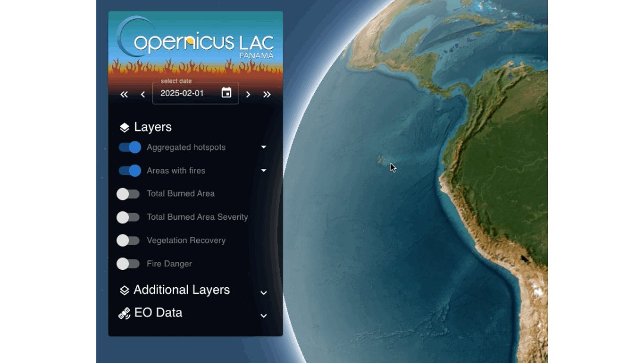
Task: Jump back with the double-left arrow
Action: [124, 94]
